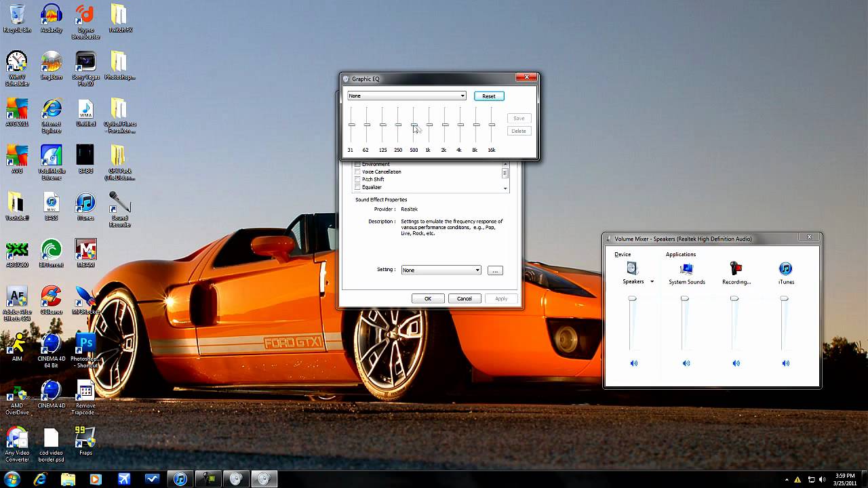Click Cancel in the properties dialog
The height and width of the screenshot is (488, 868).
[465, 298]
